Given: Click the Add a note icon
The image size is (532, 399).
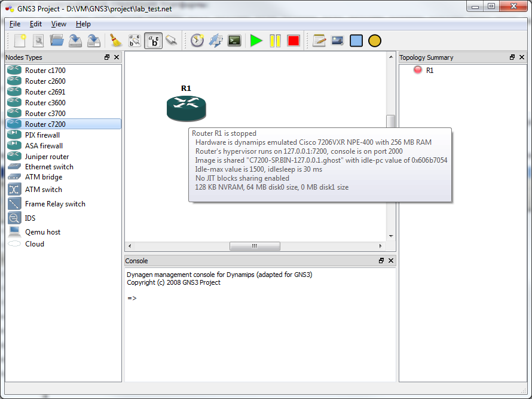Looking at the screenshot, I should pos(319,41).
